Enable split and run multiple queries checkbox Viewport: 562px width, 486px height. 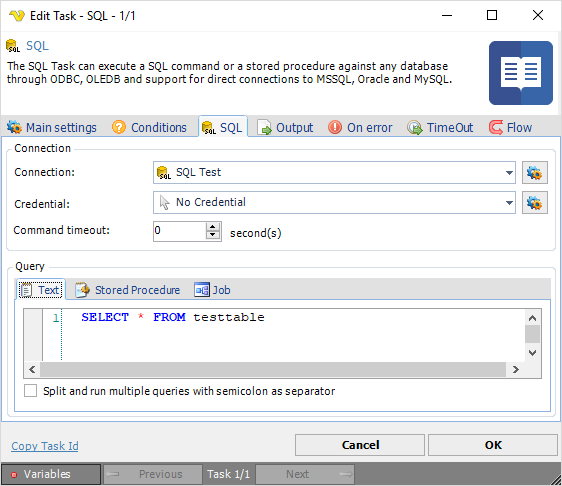[x=30, y=391]
